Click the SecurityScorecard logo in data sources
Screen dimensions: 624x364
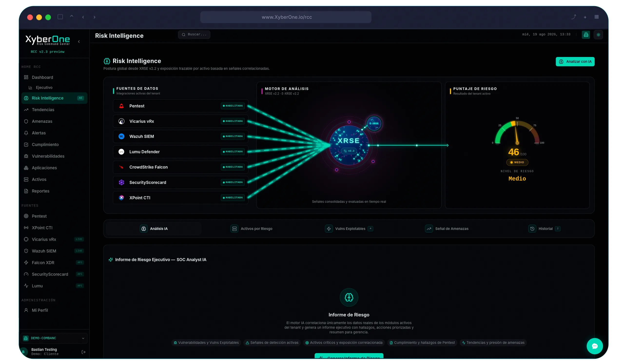121,183
